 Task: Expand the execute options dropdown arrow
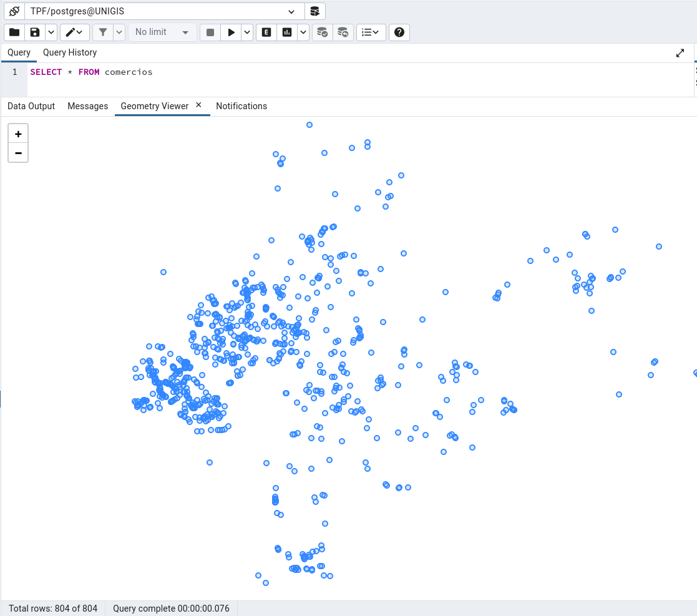[247, 32]
